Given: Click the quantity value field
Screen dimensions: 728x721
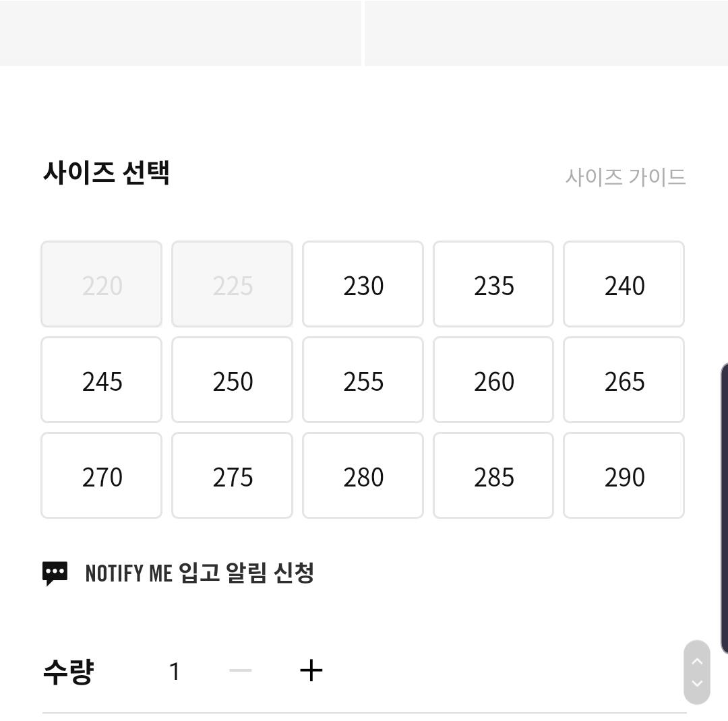Looking at the screenshot, I should (x=175, y=671).
